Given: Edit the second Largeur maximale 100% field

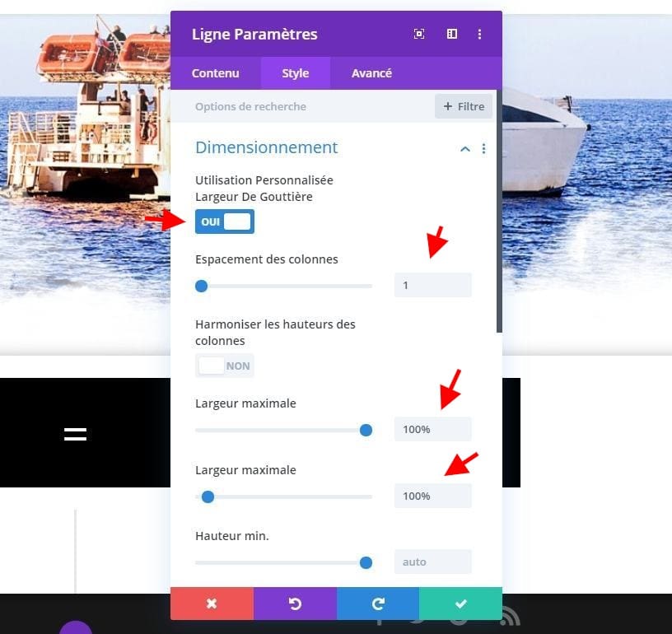Looking at the screenshot, I should [433, 496].
